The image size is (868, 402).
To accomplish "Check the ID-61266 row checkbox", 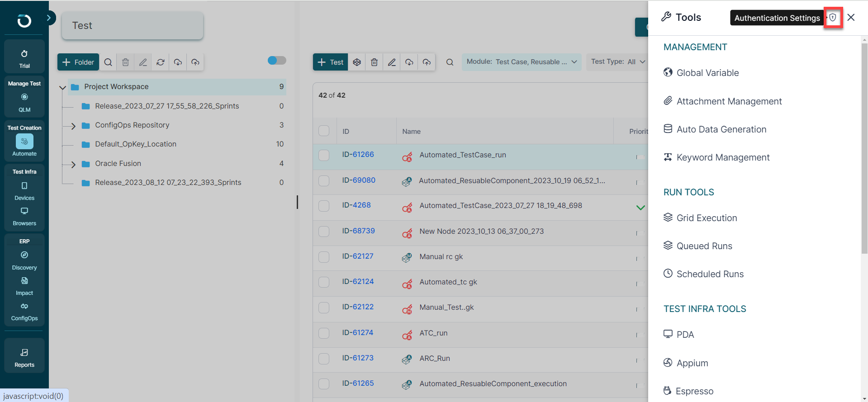I will tap(324, 155).
